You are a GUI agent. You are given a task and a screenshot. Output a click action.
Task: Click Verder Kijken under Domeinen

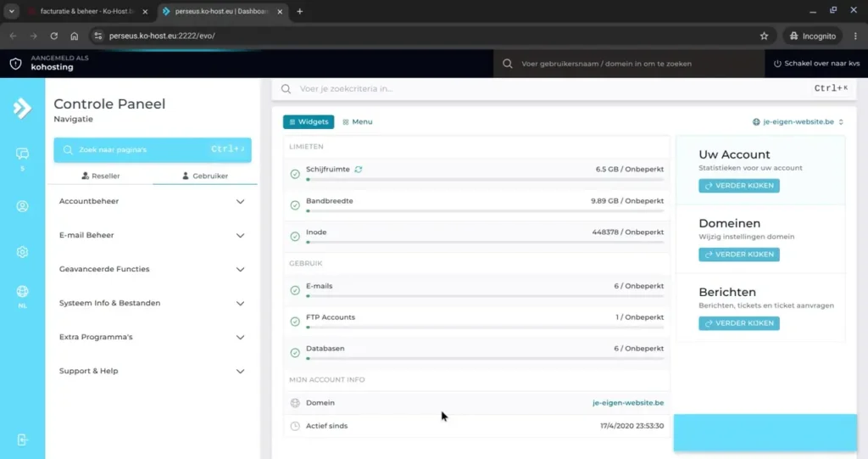[739, 255]
